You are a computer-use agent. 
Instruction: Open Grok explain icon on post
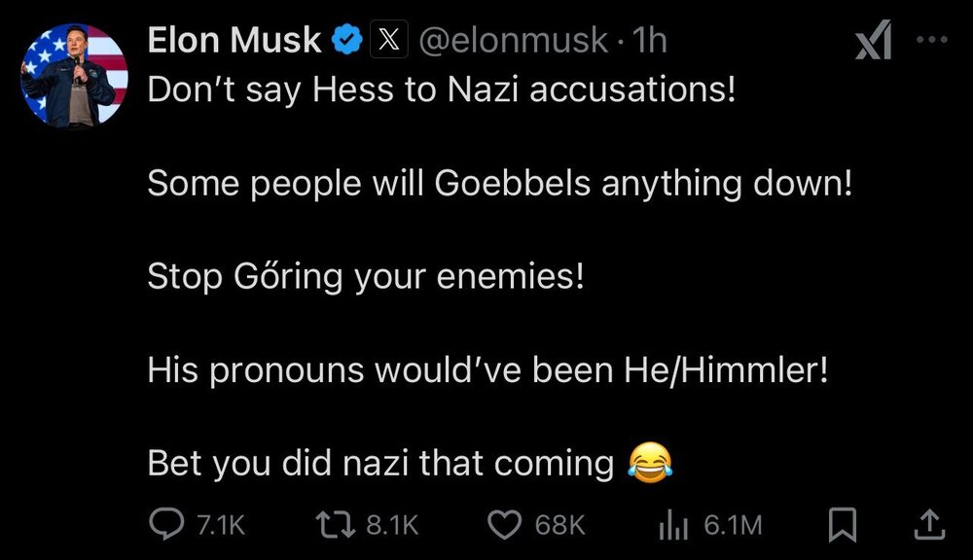[x=871, y=42]
